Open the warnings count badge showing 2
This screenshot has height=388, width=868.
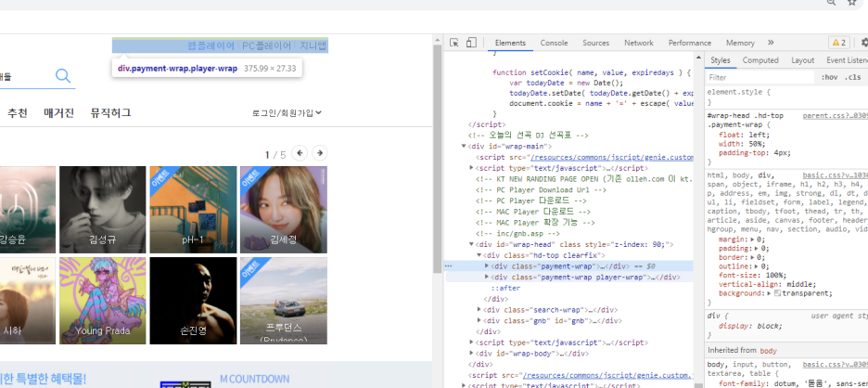coord(839,43)
